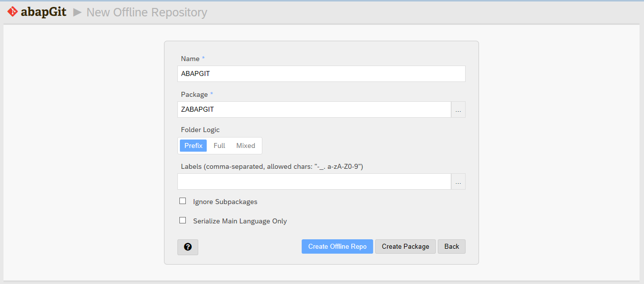The image size is (644, 284).
Task: Click Create Package button
Action: click(x=405, y=246)
